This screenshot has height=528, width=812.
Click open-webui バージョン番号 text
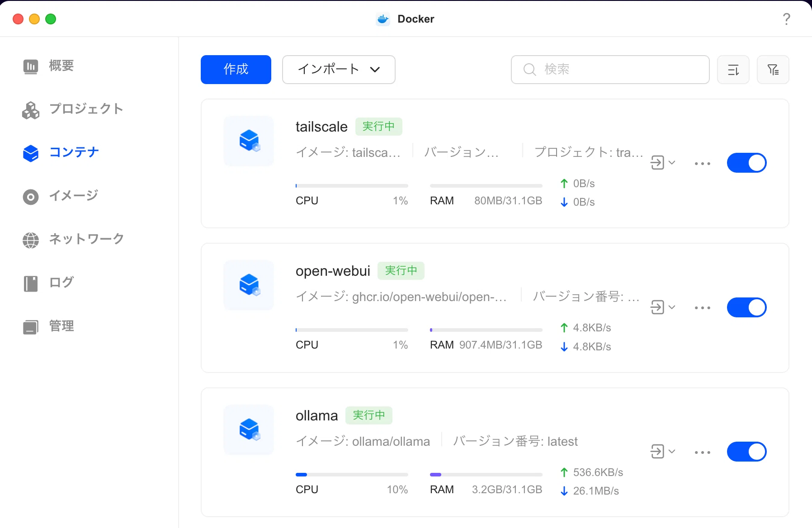coord(586,297)
